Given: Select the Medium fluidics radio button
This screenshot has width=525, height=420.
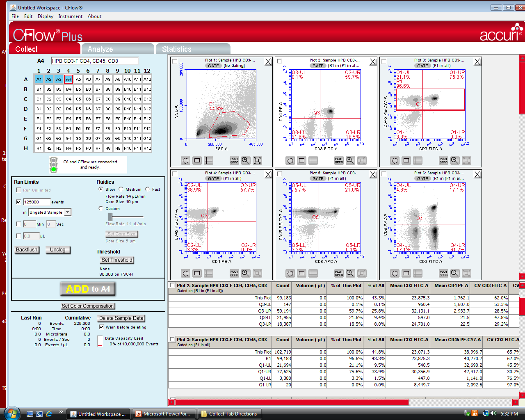Looking at the screenshot, I should (x=121, y=189).
